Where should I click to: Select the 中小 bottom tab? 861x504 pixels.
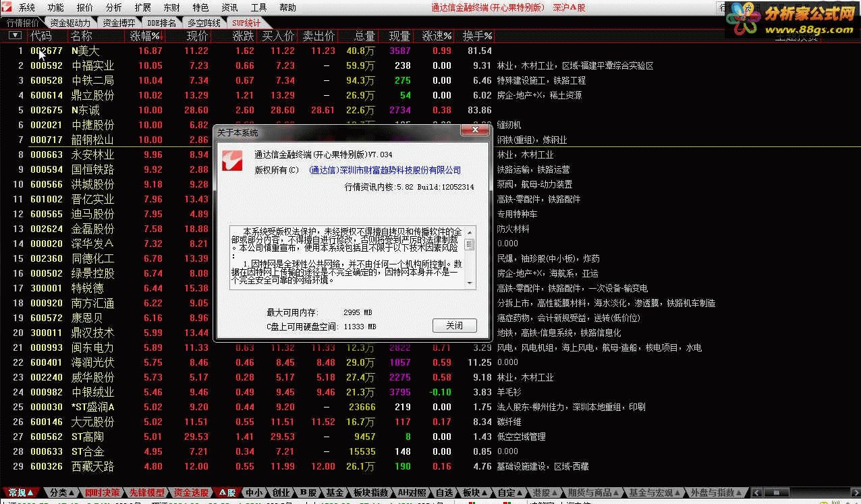point(254,493)
